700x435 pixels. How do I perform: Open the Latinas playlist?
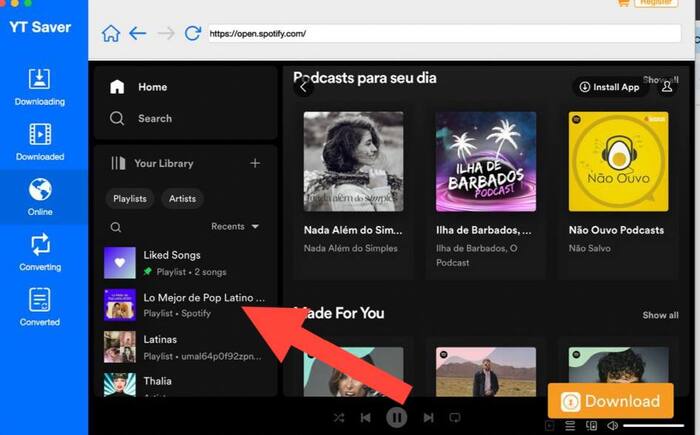click(185, 347)
